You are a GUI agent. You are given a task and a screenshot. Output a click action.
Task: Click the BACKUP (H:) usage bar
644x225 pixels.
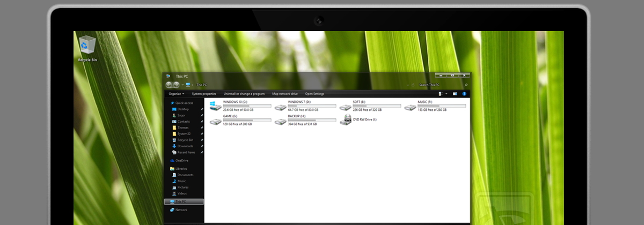pyautogui.click(x=312, y=119)
